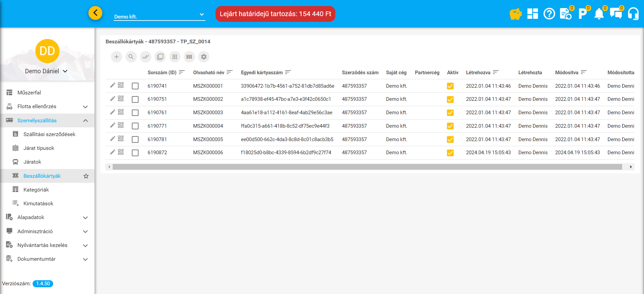Select the checkbox for row 6190751
Viewport: 644px width, 294px height.
tap(135, 99)
